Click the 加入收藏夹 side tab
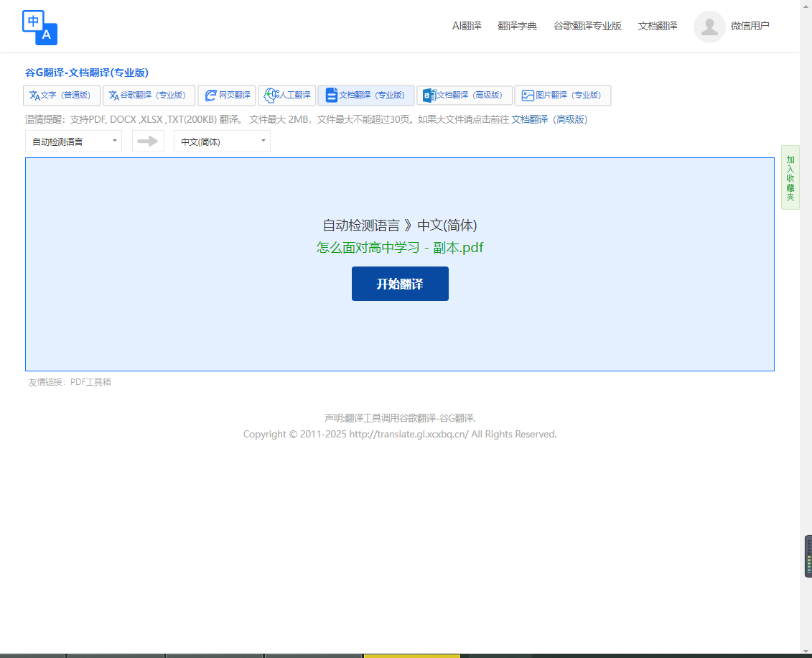The image size is (812, 658). [790, 177]
